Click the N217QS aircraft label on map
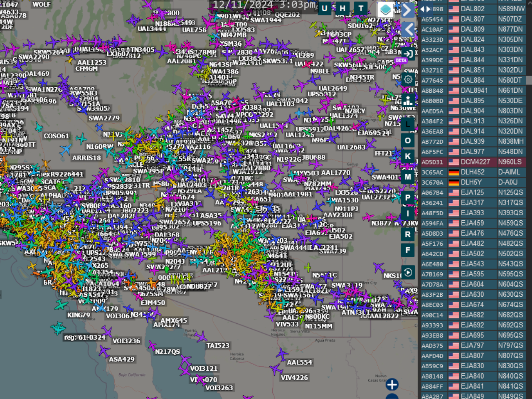Screen dimensions: 532x399 pyautogui.click(x=167, y=352)
